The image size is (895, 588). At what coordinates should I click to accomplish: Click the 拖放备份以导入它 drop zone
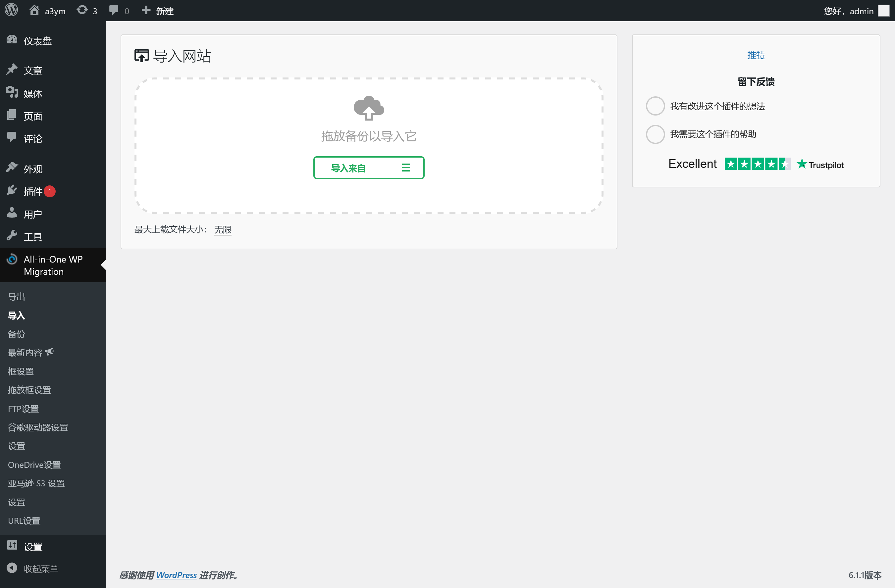(x=369, y=145)
